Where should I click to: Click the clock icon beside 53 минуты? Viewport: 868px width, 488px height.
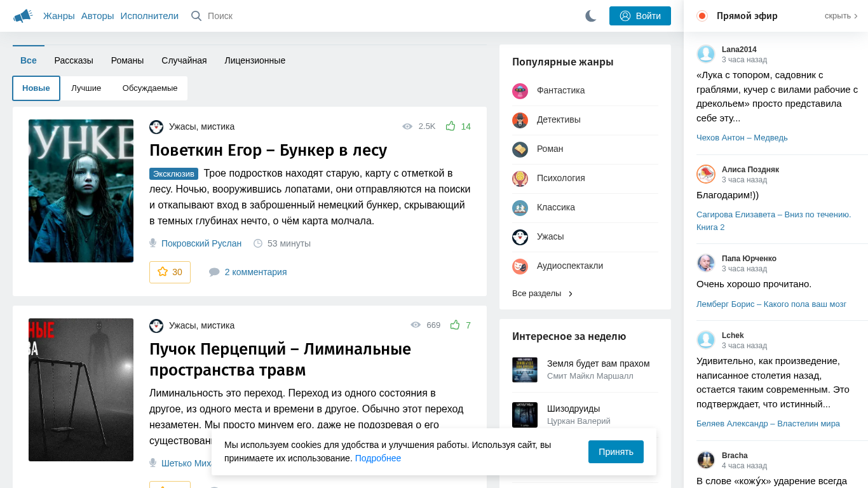click(258, 243)
